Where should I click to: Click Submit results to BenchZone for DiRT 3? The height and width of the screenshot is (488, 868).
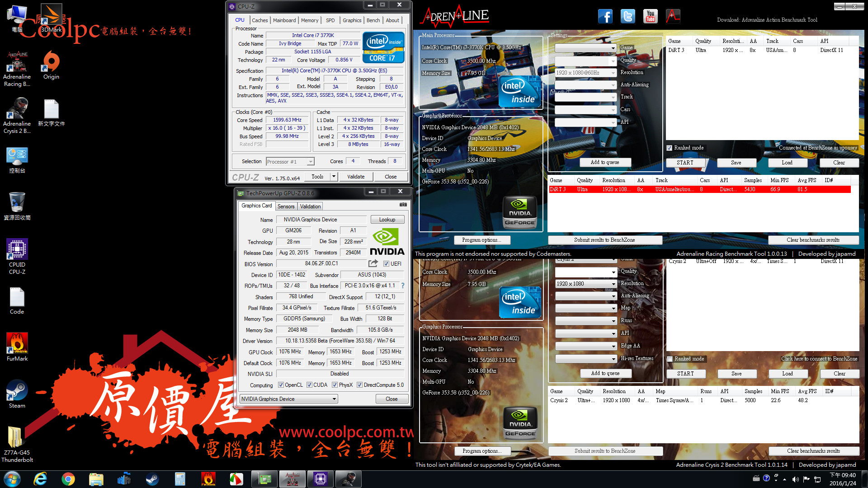[604, 240]
